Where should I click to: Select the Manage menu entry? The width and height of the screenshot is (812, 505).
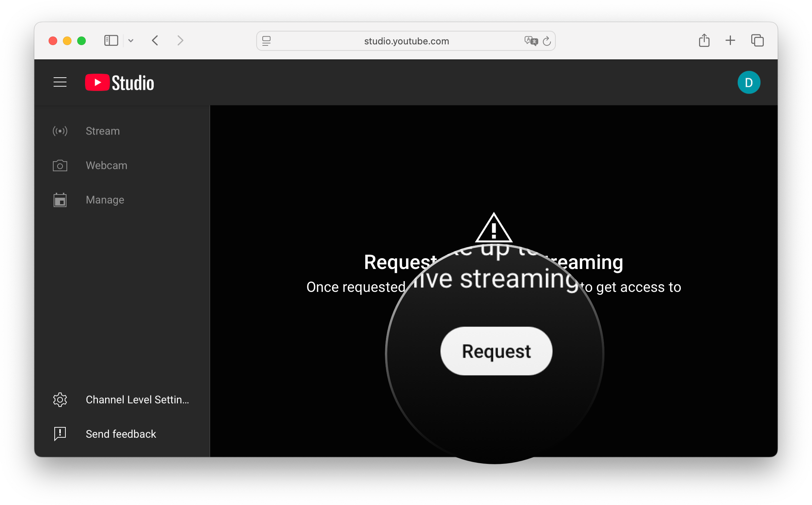(x=105, y=200)
